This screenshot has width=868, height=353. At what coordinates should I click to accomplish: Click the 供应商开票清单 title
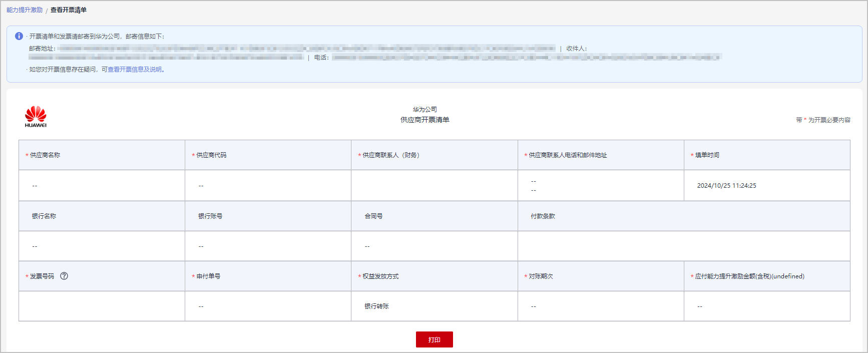(424, 120)
